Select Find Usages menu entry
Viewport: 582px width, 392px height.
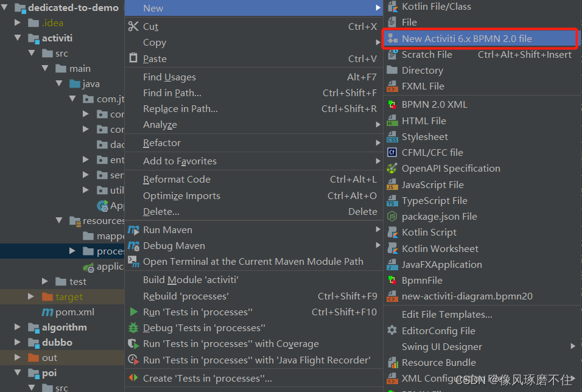pos(253,77)
